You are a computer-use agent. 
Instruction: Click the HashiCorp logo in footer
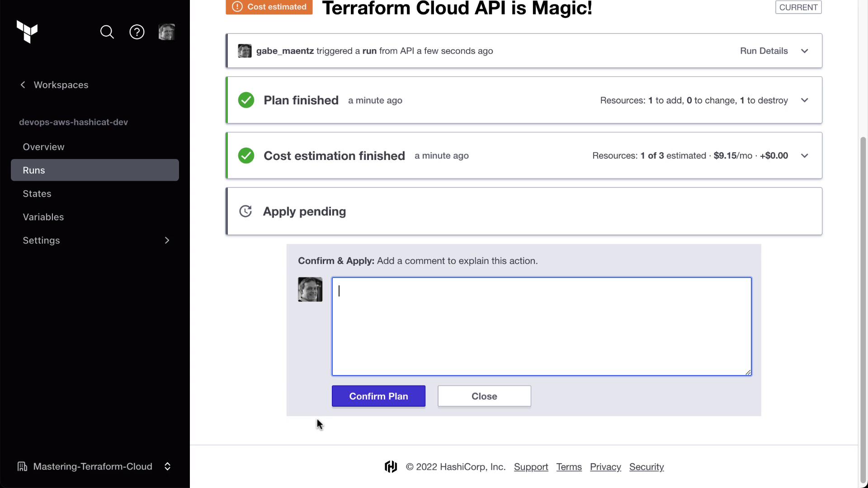pos(391,467)
